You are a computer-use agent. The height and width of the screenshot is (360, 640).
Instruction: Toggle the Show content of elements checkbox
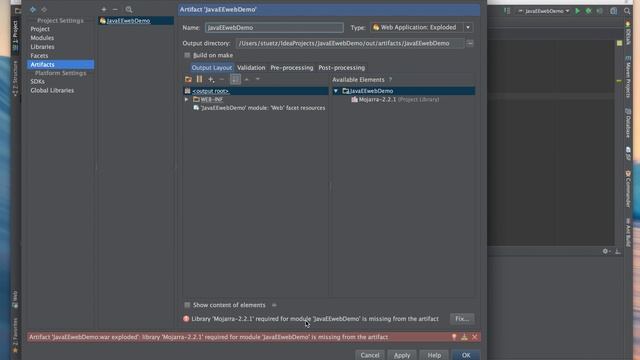click(x=187, y=305)
